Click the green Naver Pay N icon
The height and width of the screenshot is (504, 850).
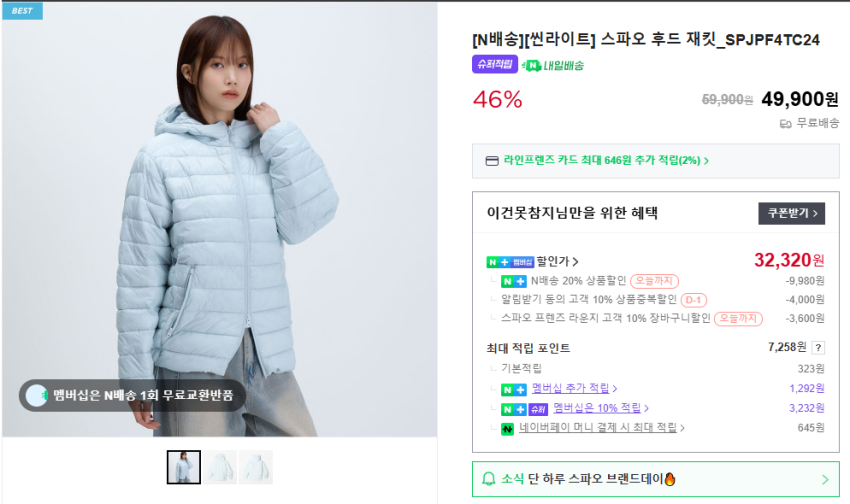click(x=507, y=429)
